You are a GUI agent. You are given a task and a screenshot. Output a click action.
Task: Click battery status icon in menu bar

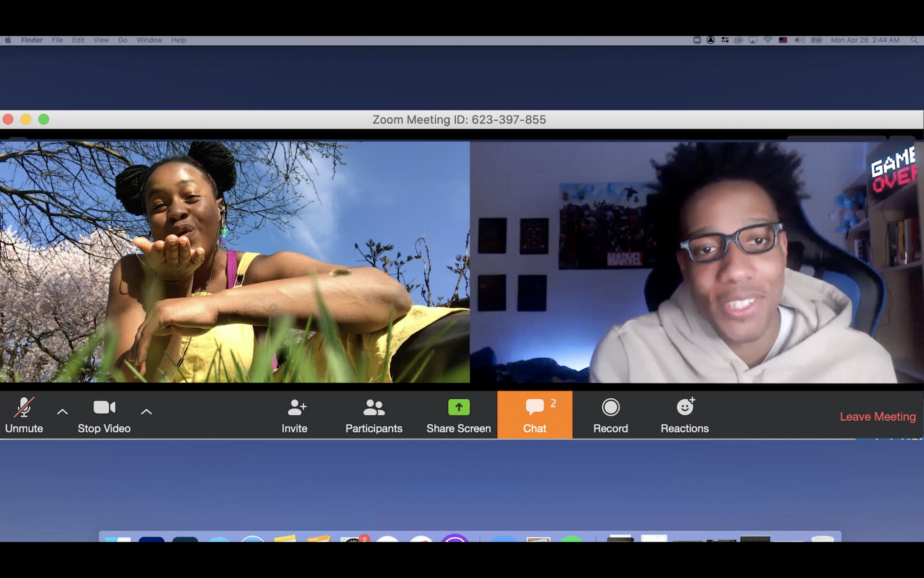point(817,40)
